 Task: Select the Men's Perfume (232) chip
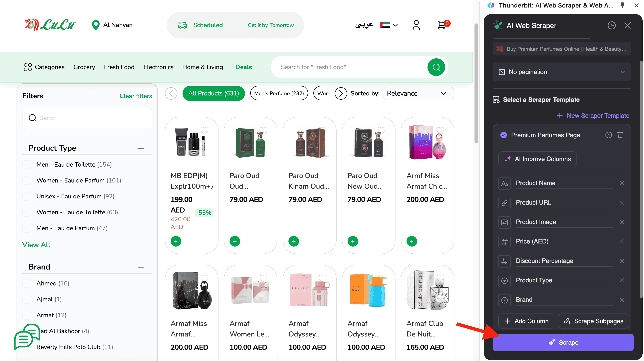[x=279, y=93]
